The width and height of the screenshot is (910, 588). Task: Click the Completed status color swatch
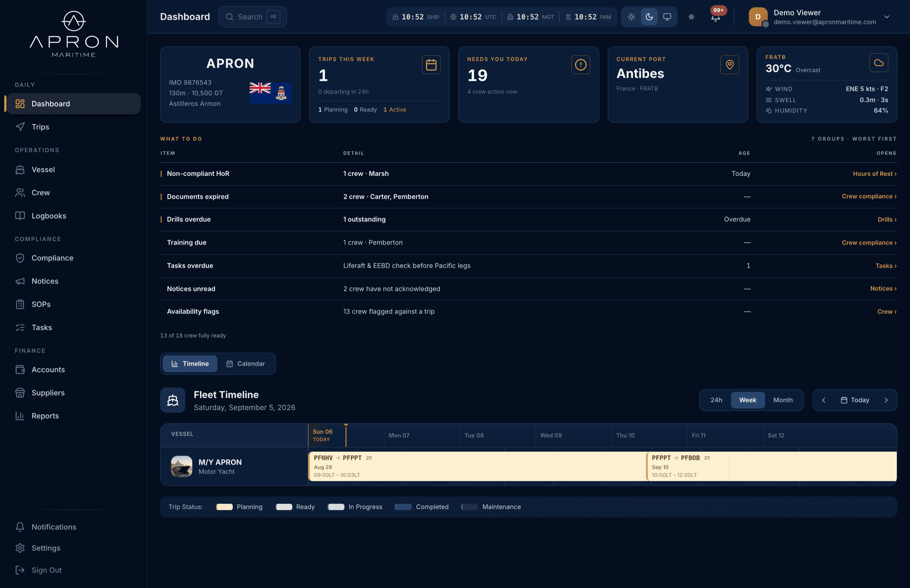[404, 507]
